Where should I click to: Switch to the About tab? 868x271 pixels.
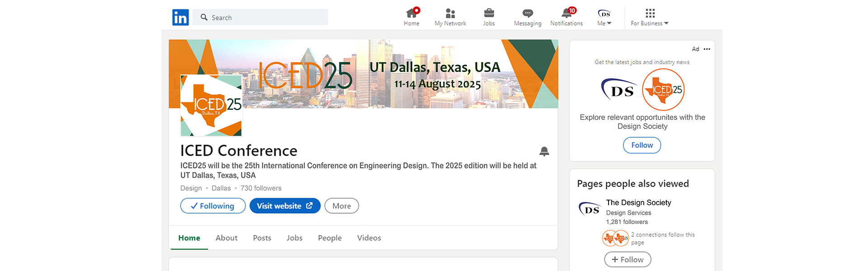point(226,238)
